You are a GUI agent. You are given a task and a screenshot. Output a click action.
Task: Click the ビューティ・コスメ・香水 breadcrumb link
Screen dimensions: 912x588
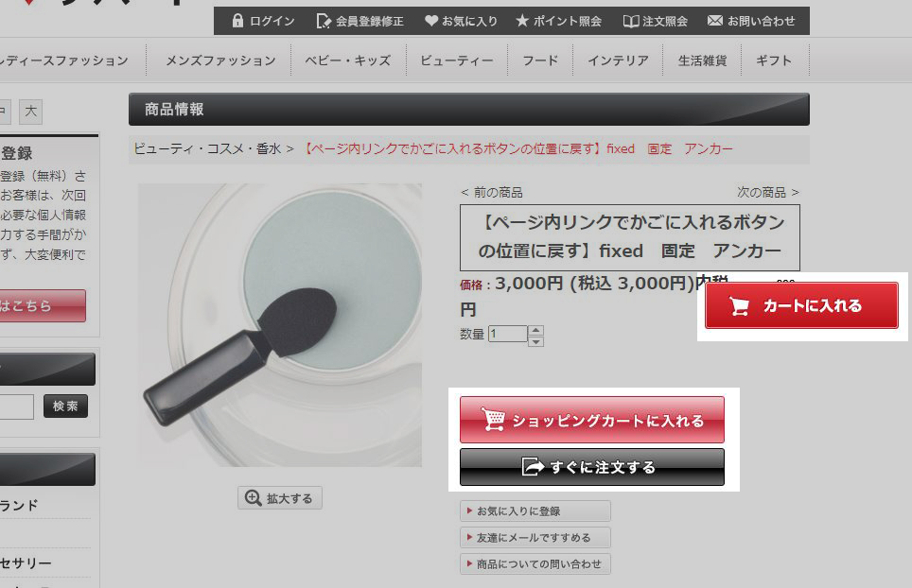207,148
